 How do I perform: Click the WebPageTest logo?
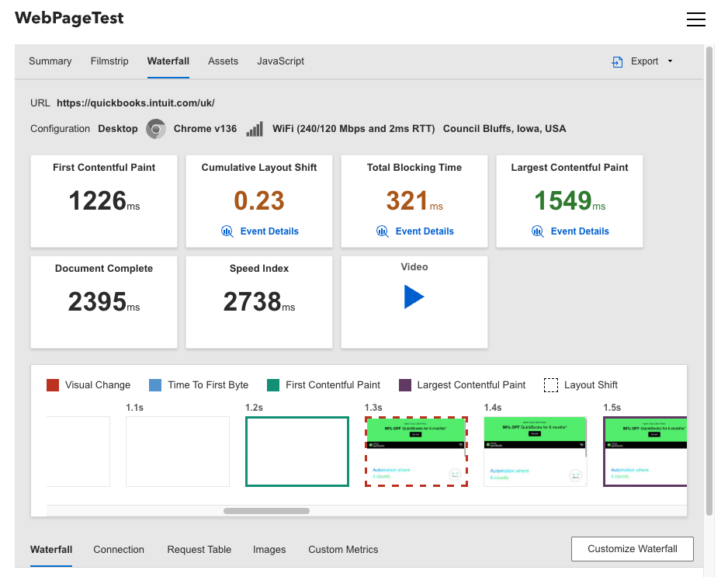point(69,18)
